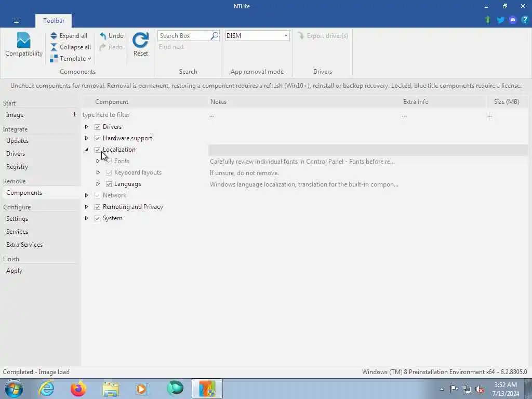Expand the Keyboard layouts node
The height and width of the screenshot is (399, 532).
[x=98, y=172]
